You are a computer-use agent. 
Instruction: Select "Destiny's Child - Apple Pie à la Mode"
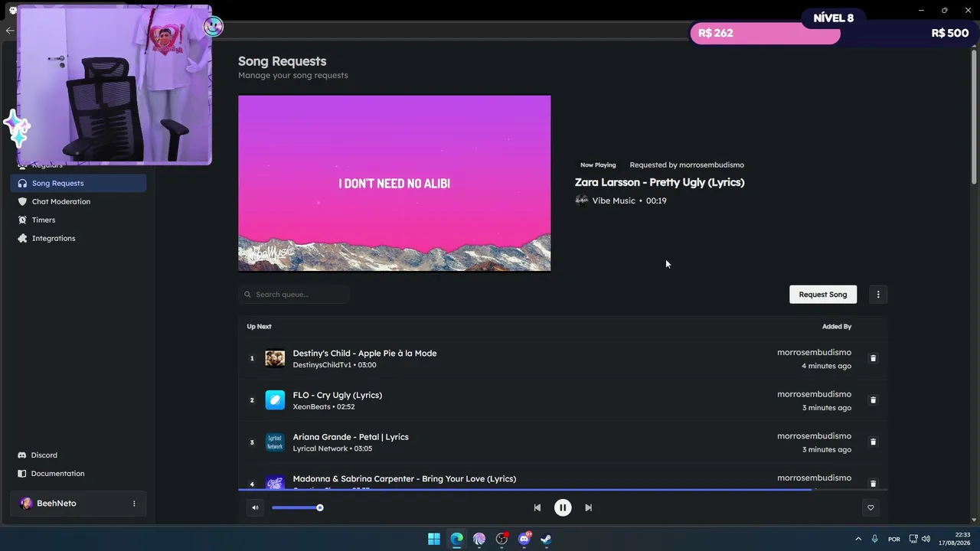click(364, 353)
